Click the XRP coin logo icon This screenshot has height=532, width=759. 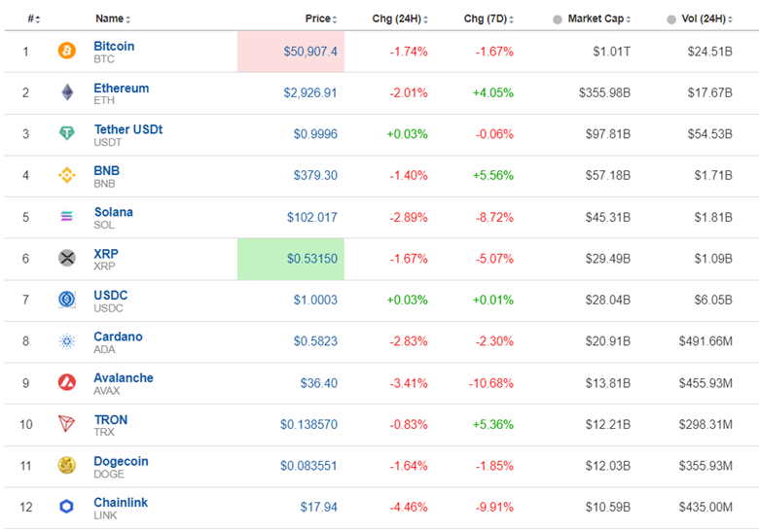coord(66,259)
